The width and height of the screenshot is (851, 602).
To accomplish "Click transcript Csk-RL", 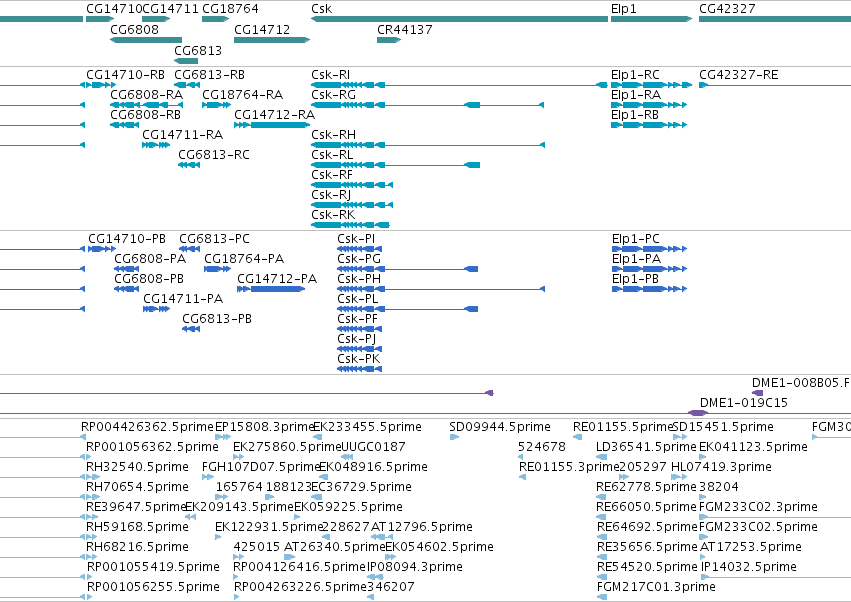I will click(x=332, y=155).
